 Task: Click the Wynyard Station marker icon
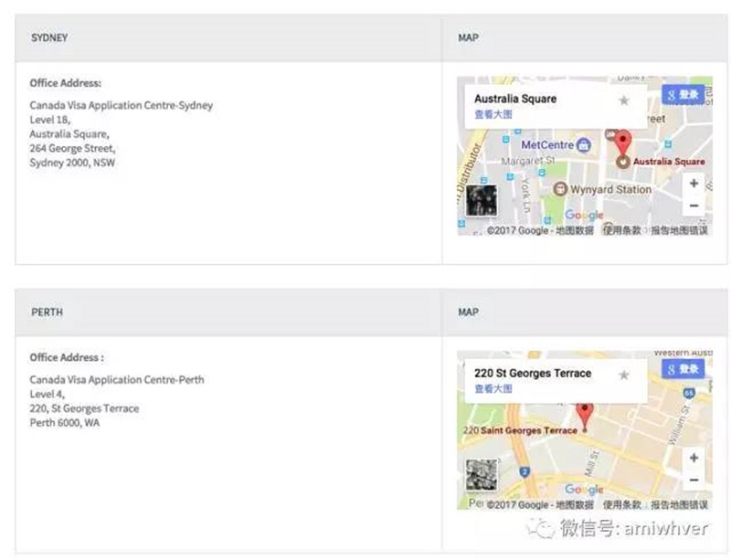(560, 189)
